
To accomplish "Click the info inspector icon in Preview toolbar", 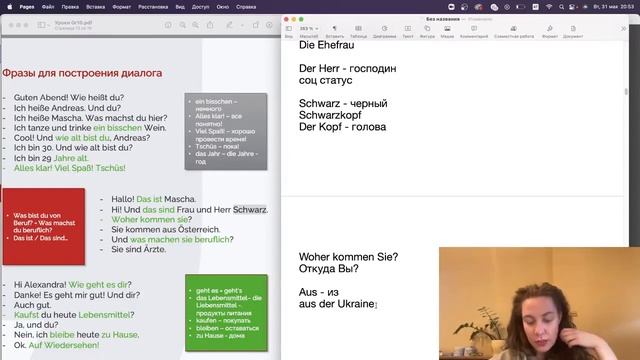I will click(168, 25).
